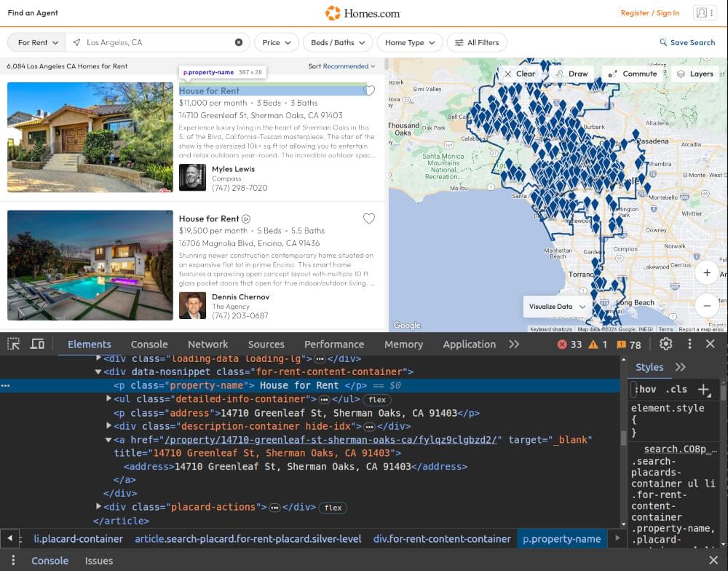Switch to the Console tab in DevTools
This screenshot has width=728, height=571.
149,344
